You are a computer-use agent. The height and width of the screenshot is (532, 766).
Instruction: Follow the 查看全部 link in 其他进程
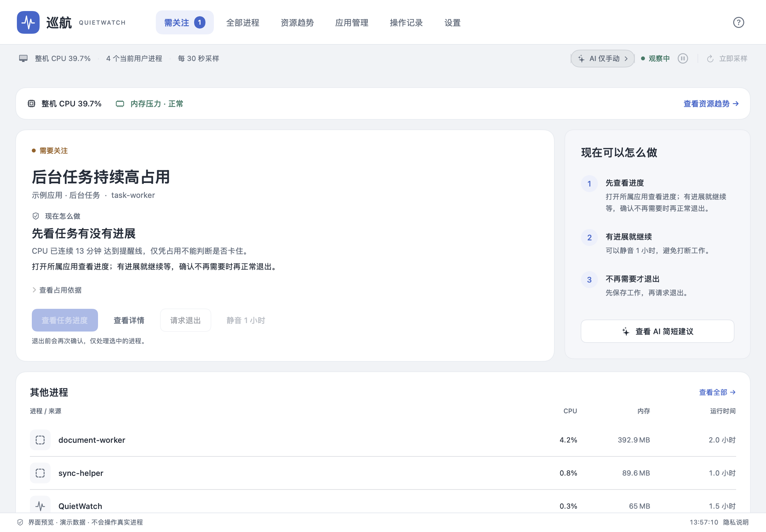[x=717, y=392]
